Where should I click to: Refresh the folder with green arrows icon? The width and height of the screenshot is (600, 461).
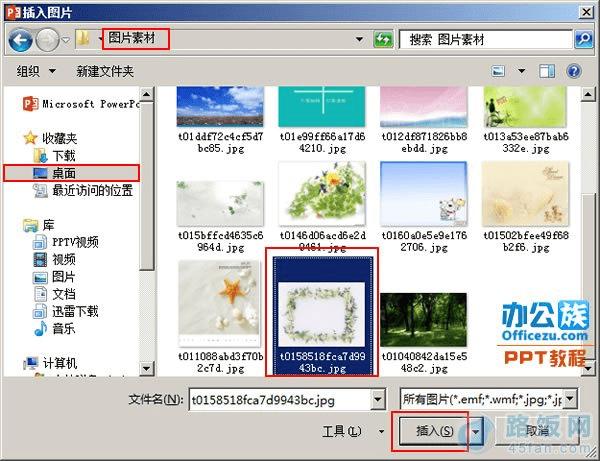[383, 39]
